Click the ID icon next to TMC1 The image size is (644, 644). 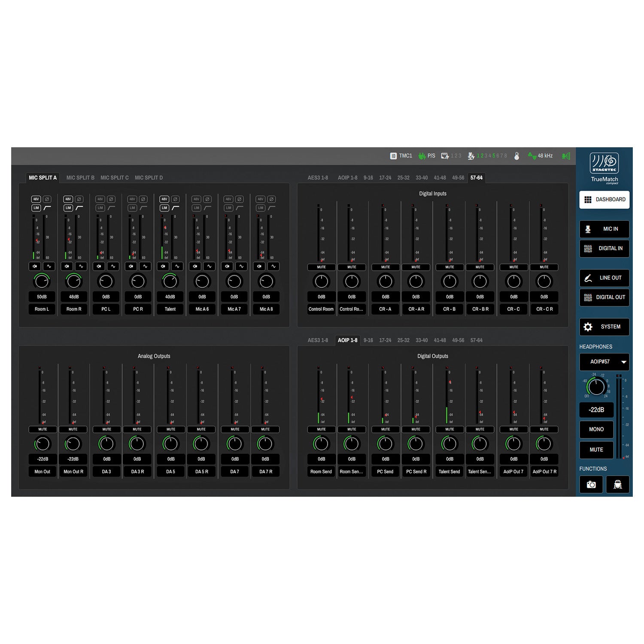(x=393, y=156)
